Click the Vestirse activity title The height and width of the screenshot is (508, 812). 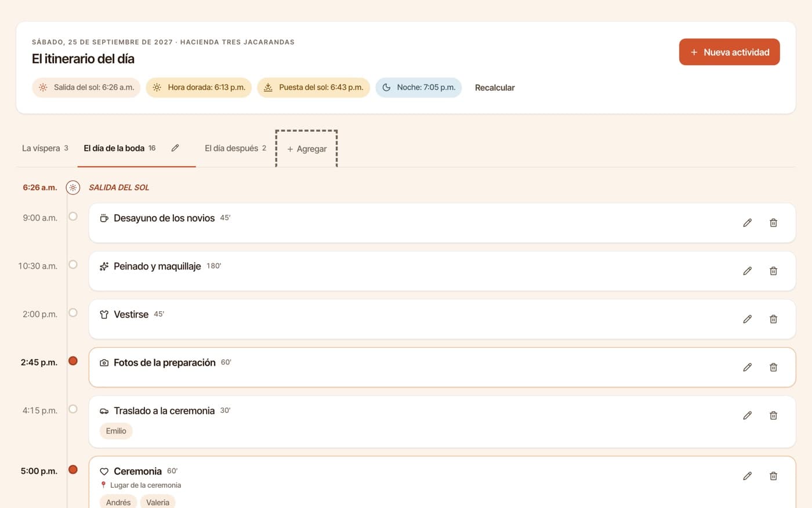click(x=131, y=315)
